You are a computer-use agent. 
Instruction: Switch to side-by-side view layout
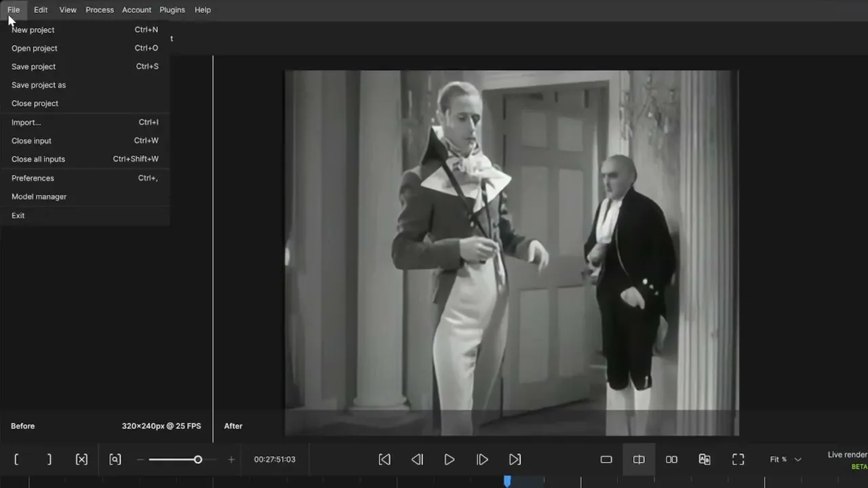click(671, 460)
